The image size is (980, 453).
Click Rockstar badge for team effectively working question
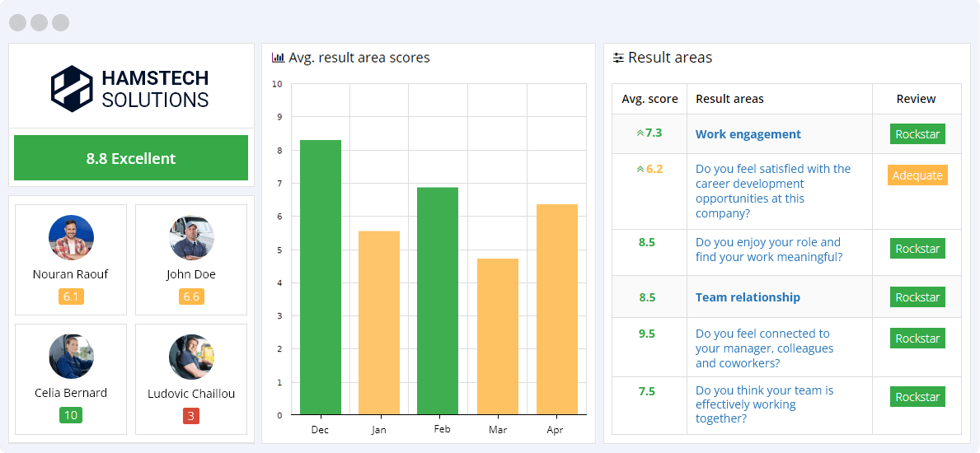pyautogui.click(x=917, y=397)
